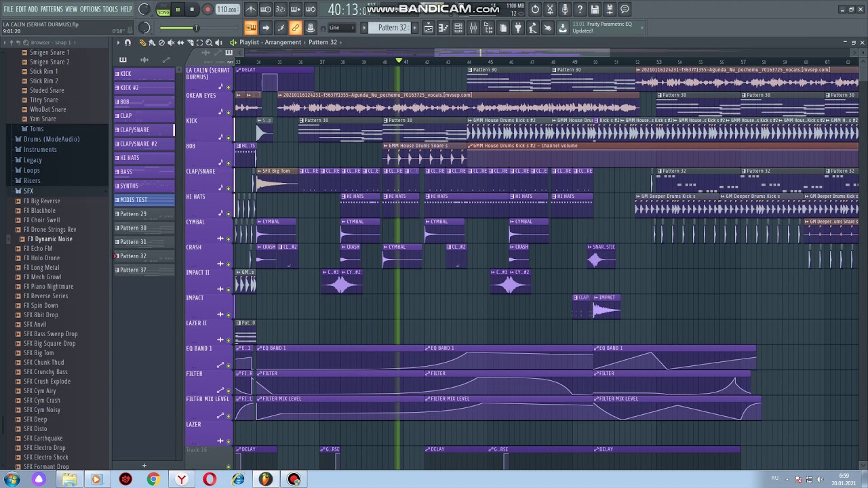
Task: Select Pattern 37 in picker
Action: pos(144,270)
